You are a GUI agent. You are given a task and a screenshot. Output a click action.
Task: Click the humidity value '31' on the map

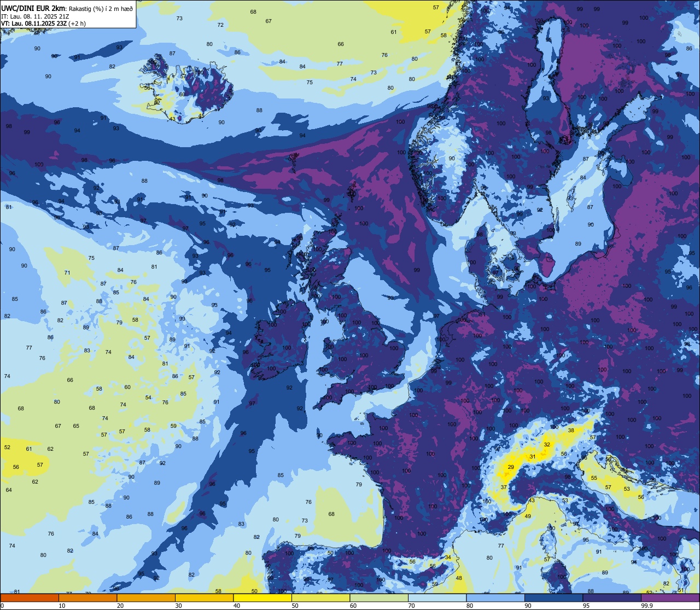tap(532, 457)
